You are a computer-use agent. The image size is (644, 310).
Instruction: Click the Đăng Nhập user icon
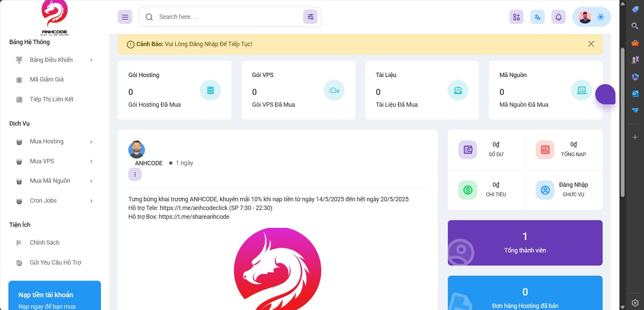click(545, 190)
